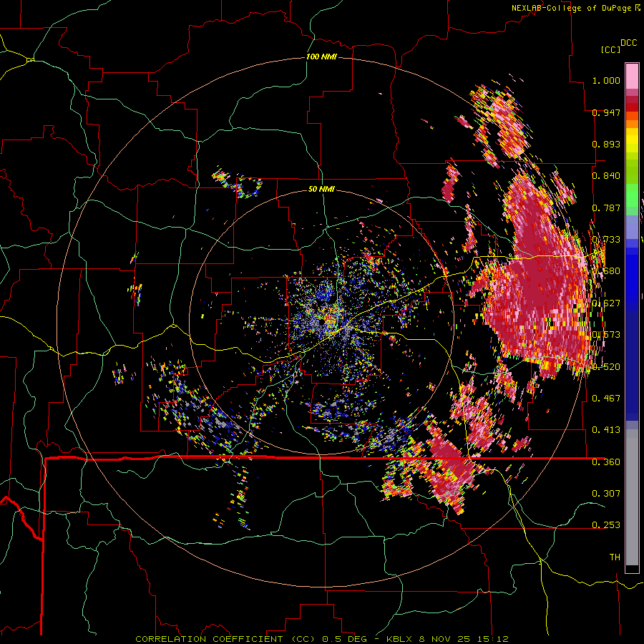Click the [CC] legend unit label
The width and height of the screenshot is (644, 644).
(x=610, y=49)
